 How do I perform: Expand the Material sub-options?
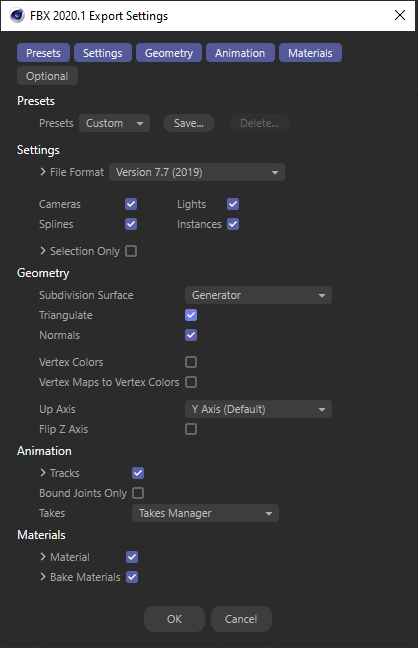click(43, 557)
